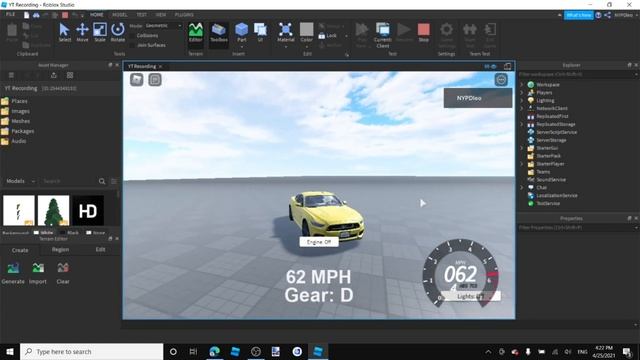Toggle the Collisions checkbox

[x=132, y=36]
